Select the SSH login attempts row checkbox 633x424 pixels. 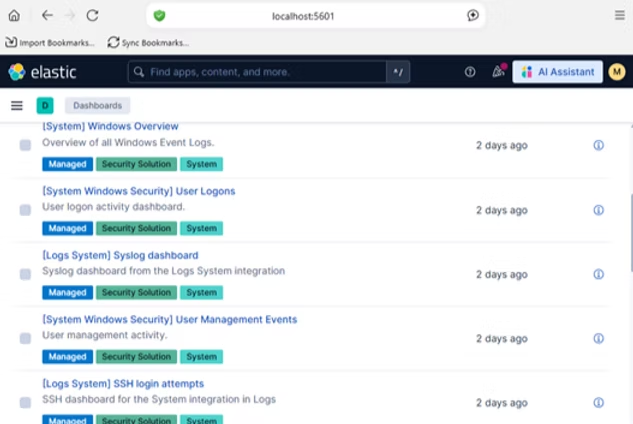click(25, 403)
